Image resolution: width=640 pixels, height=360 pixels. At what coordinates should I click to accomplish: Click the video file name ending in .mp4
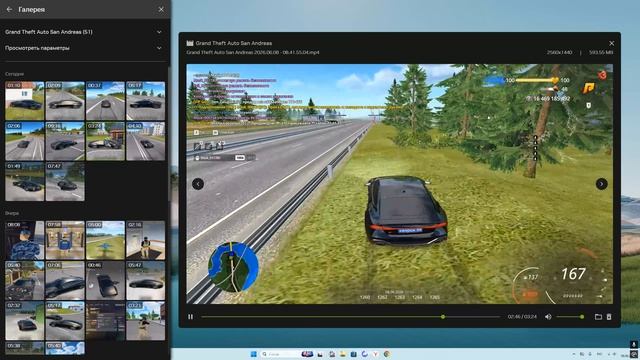(x=253, y=53)
